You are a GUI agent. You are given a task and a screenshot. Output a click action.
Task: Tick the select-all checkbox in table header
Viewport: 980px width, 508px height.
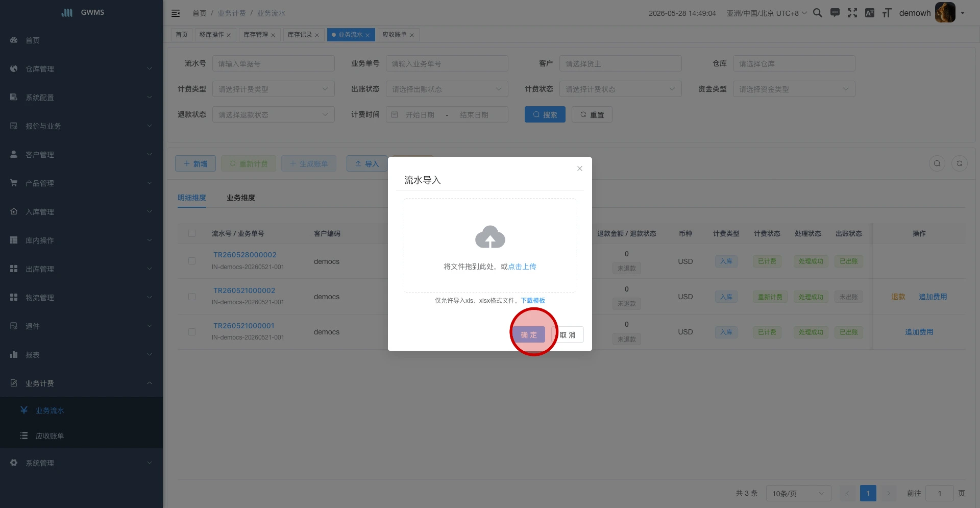[x=192, y=233]
